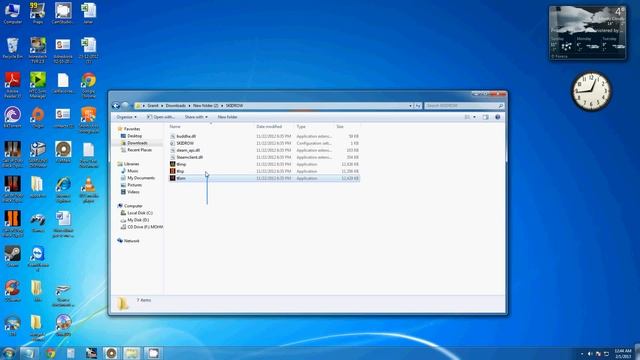Open the CamStudio taskbar button
Image resolution: width=640 pixels, height=360 pixels.
(153, 353)
